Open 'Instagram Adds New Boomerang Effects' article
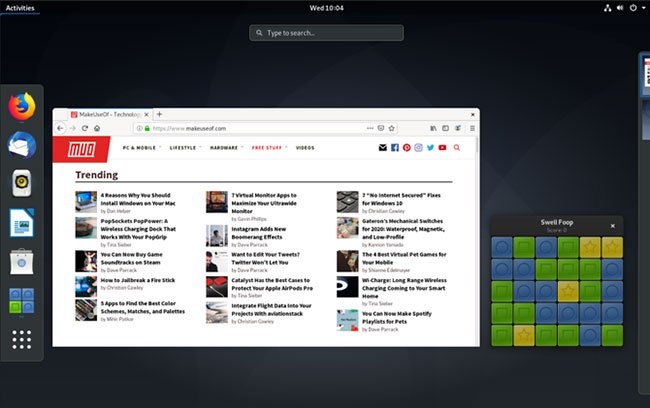 [x=259, y=233]
